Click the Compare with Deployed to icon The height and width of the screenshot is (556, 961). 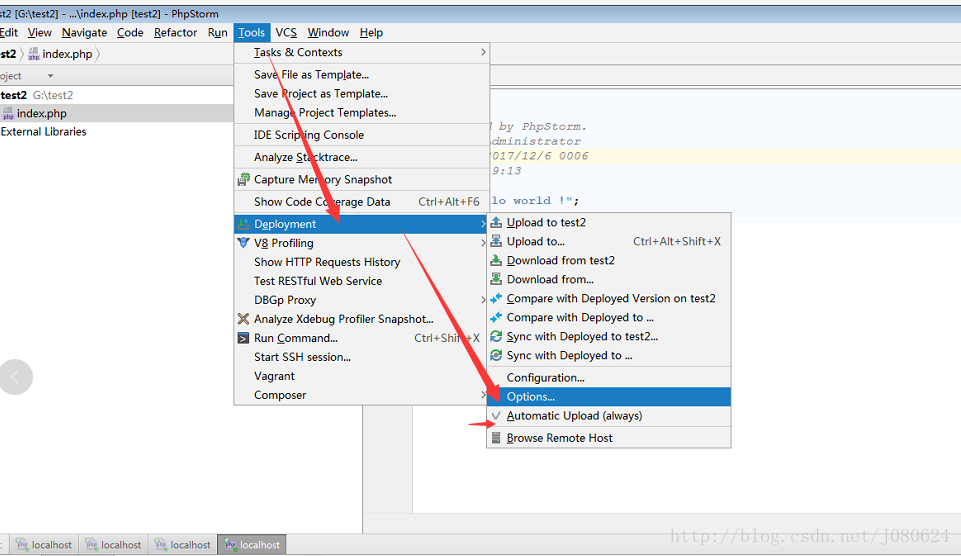496,317
